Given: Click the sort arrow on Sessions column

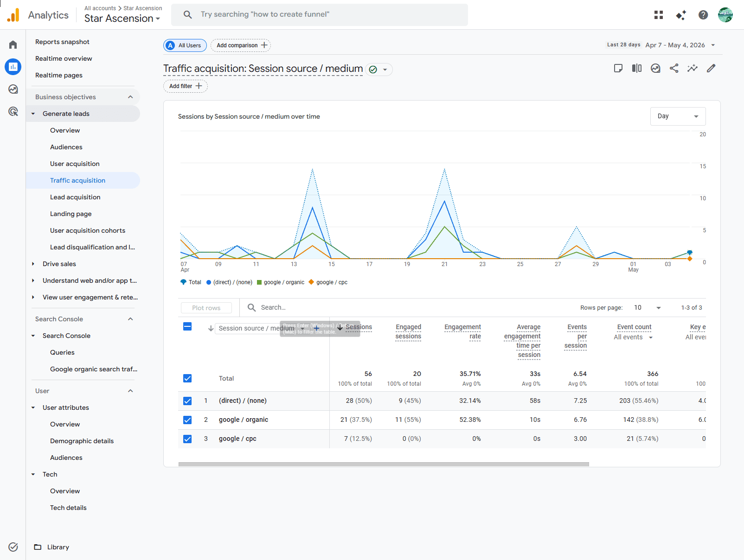Looking at the screenshot, I should coord(340,327).
